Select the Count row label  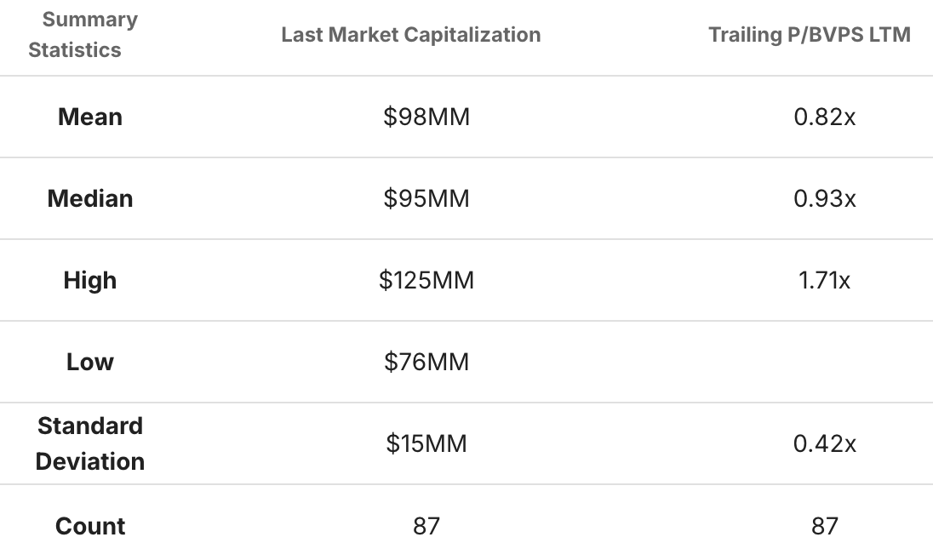(x=90, y=526)
